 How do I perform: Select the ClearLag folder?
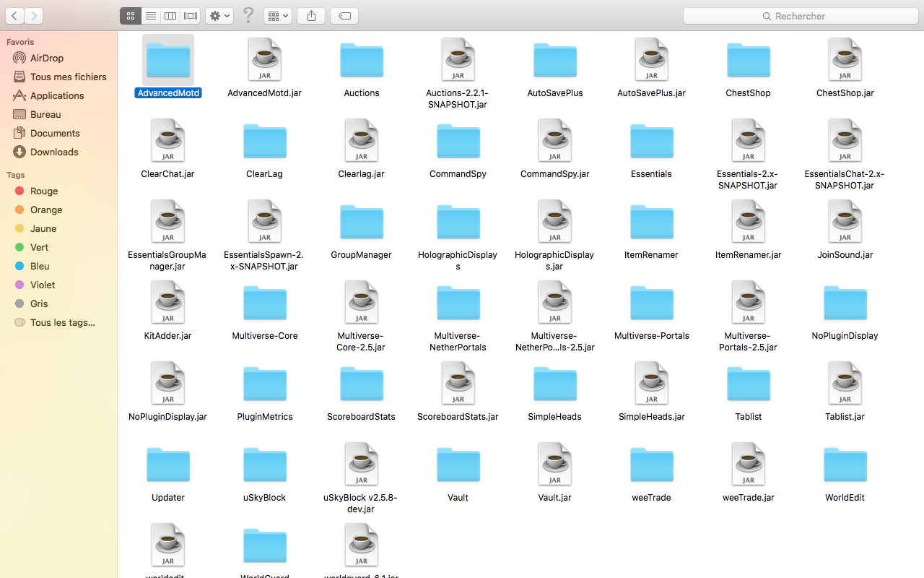coord(265,141)
